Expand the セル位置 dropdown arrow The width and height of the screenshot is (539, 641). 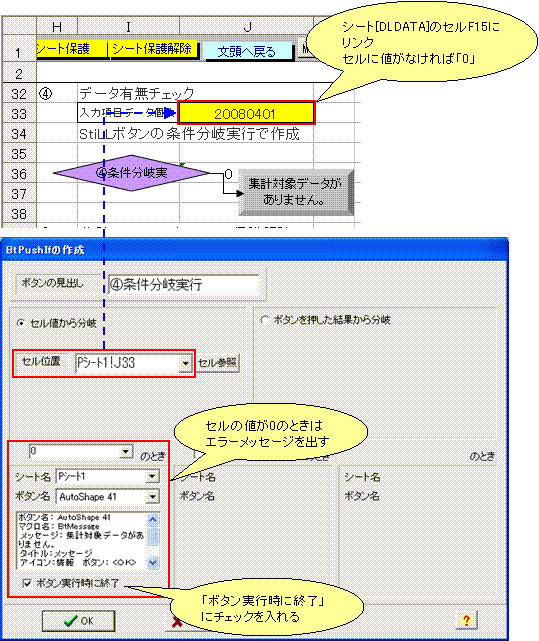coord(185,363)
